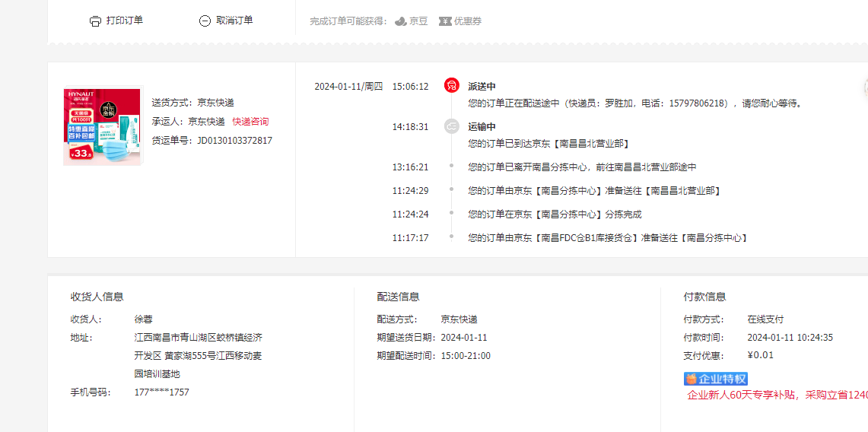Click the 付款信息 section heading

[x=704, y=297]
